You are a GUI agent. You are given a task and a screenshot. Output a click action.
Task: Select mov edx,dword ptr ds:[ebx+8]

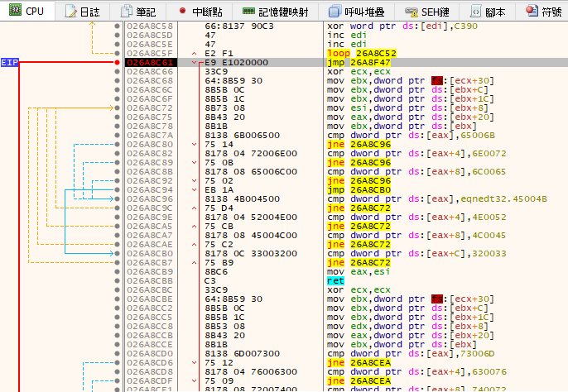pos(408,326)
